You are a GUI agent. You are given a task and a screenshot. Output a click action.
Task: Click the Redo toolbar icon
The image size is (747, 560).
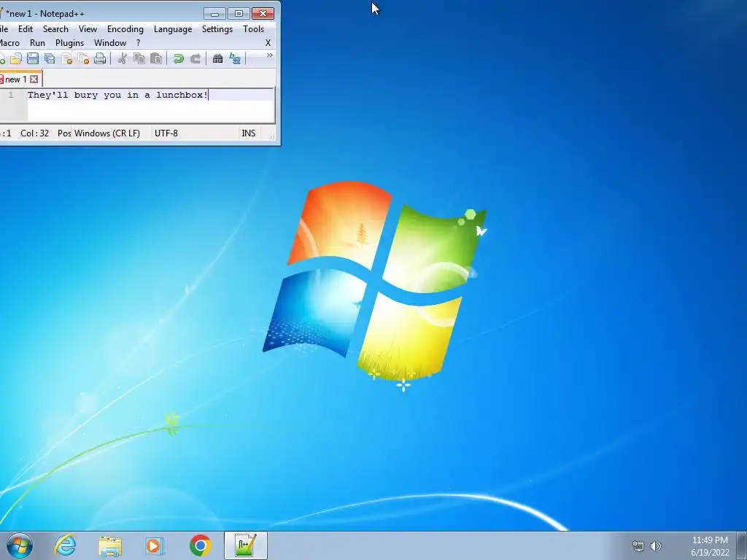click(196, 58)
